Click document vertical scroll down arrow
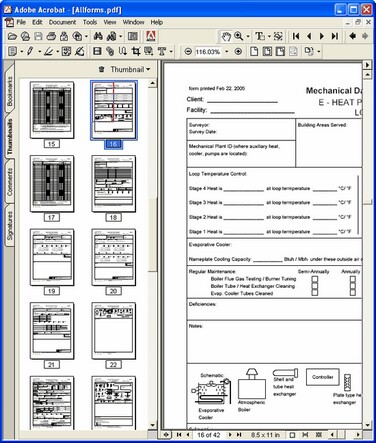 [367, 425]
